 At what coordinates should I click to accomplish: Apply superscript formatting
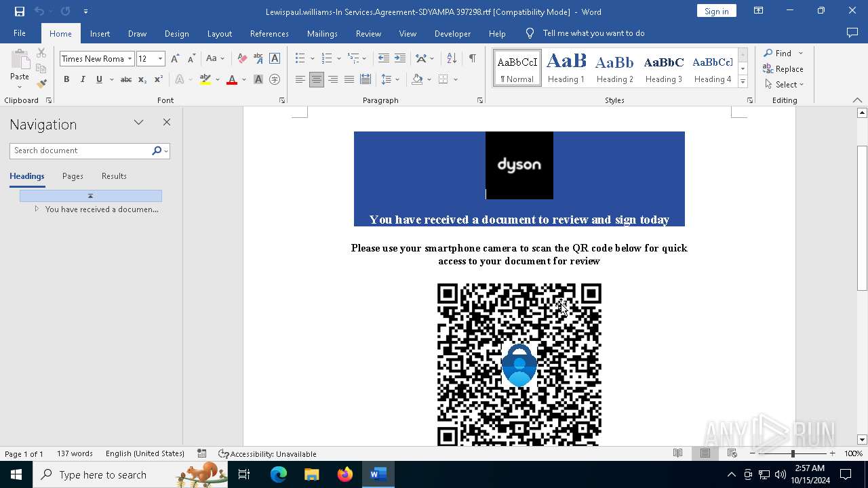point(158,80)
